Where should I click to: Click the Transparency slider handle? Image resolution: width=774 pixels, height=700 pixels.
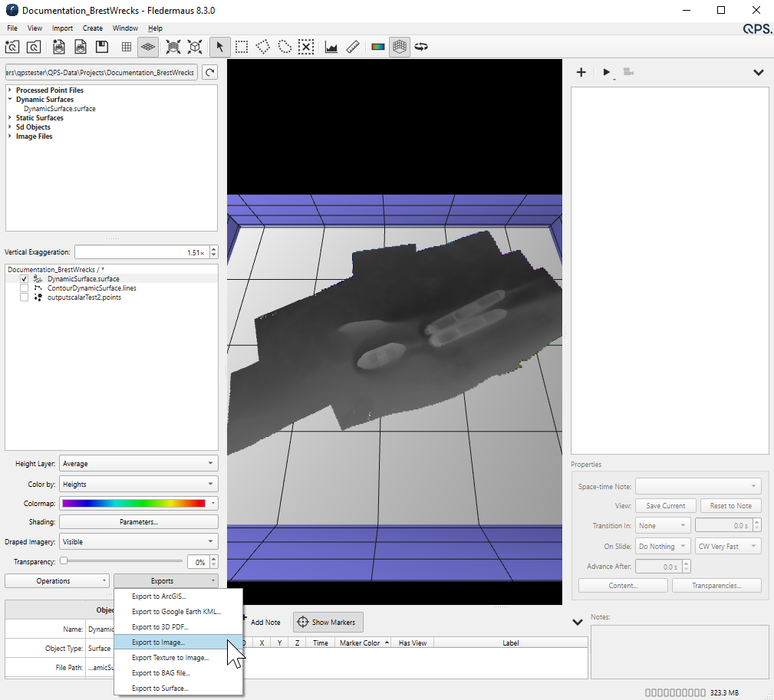pos(64,561)
